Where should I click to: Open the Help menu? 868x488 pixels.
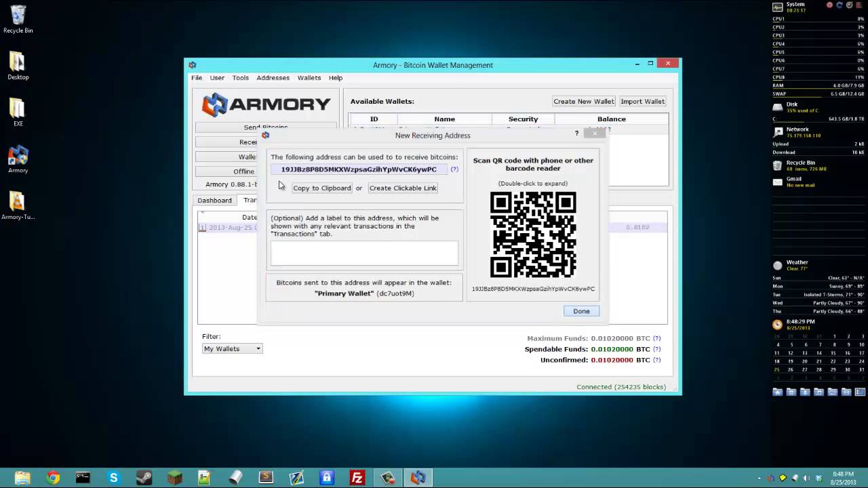click(336, 78)
